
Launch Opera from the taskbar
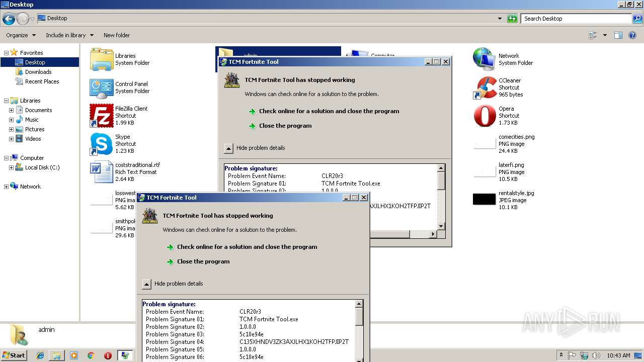point(108,355)
